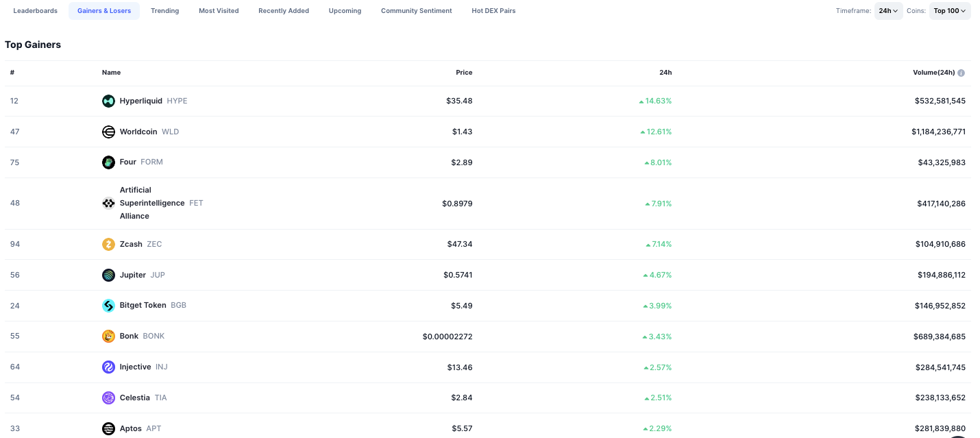
Task: Open the Coins Top 100 dropdown
Action: [x=950, y=11]
